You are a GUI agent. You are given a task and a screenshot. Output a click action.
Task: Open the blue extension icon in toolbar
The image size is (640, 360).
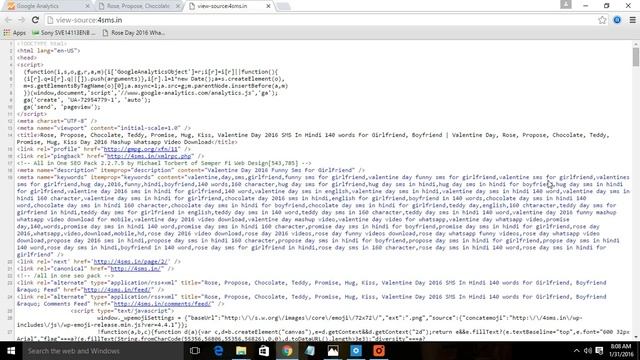(617, 20)
